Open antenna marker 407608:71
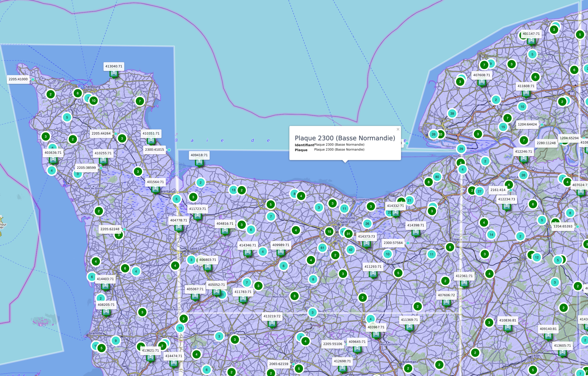 point(482,83)
